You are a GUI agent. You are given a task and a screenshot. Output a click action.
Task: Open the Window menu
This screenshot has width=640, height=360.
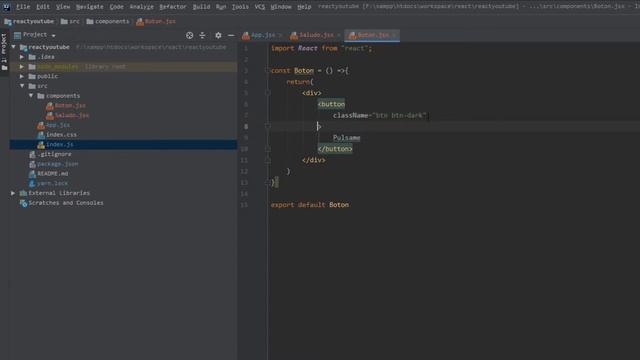pos(281,7)
